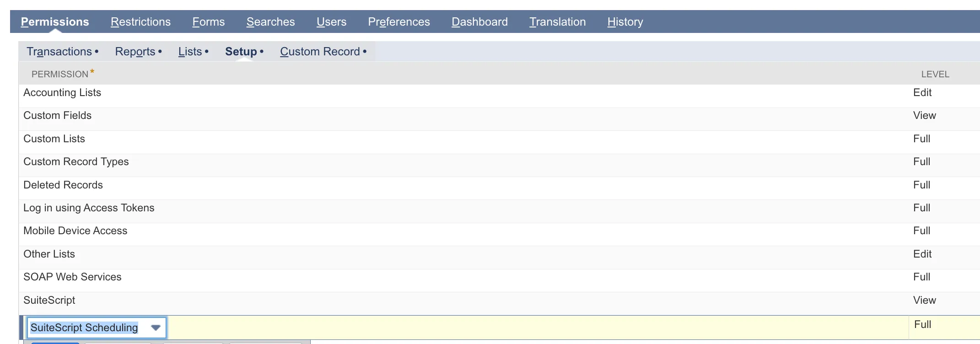Select the Setup subtab

pos(244,52)
